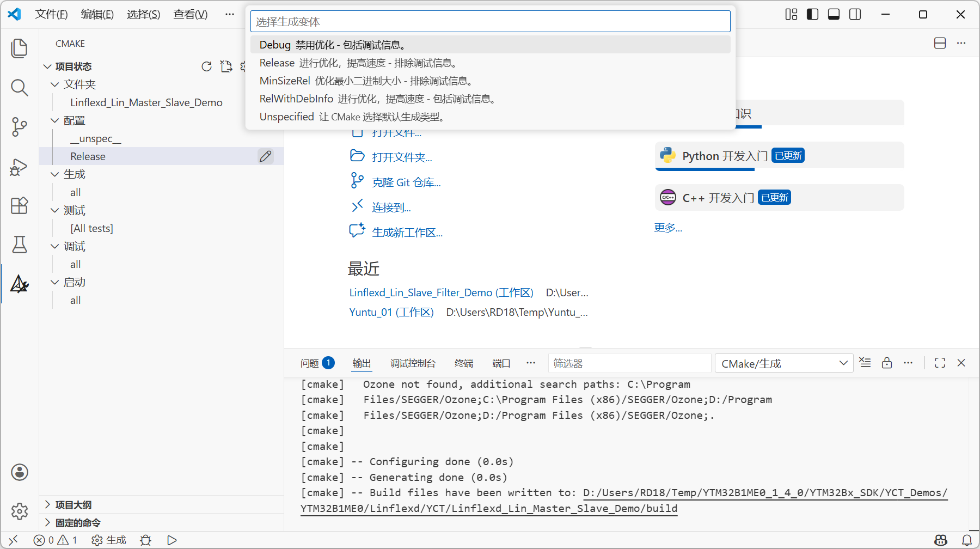Open the Run and Debug view
The width and height of the screenshot is (980, 549).
pos(20,167)
